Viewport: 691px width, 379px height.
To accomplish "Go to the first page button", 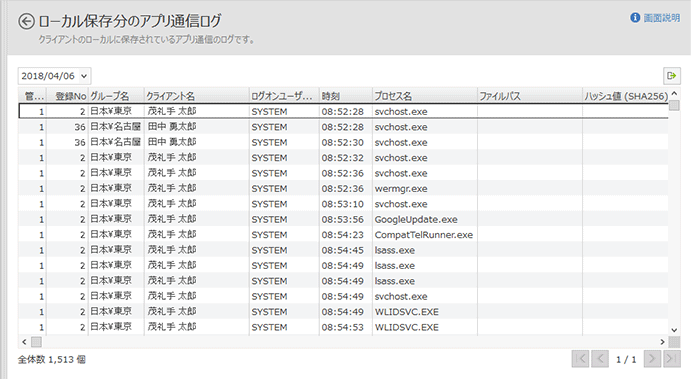I will click(x=581, y=359).
